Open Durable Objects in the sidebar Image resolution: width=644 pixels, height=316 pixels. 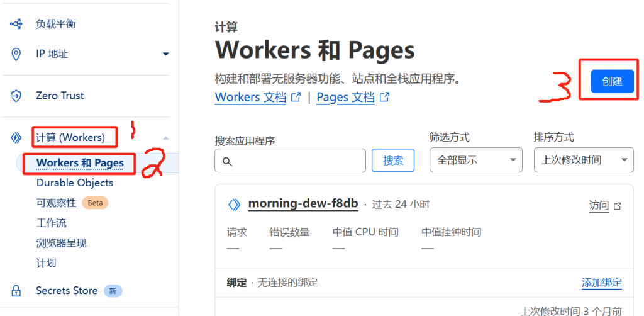(75, 183)
